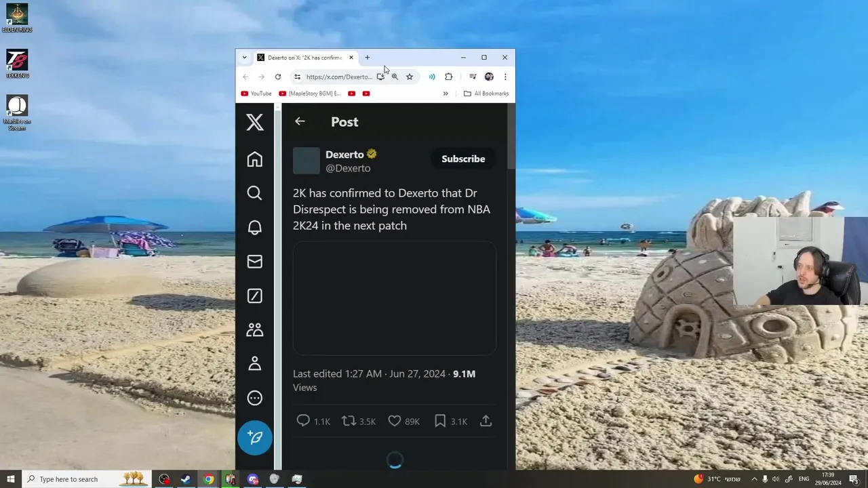
Task: Open the Discord taskbar icon
Action: (x=253, y=479)
